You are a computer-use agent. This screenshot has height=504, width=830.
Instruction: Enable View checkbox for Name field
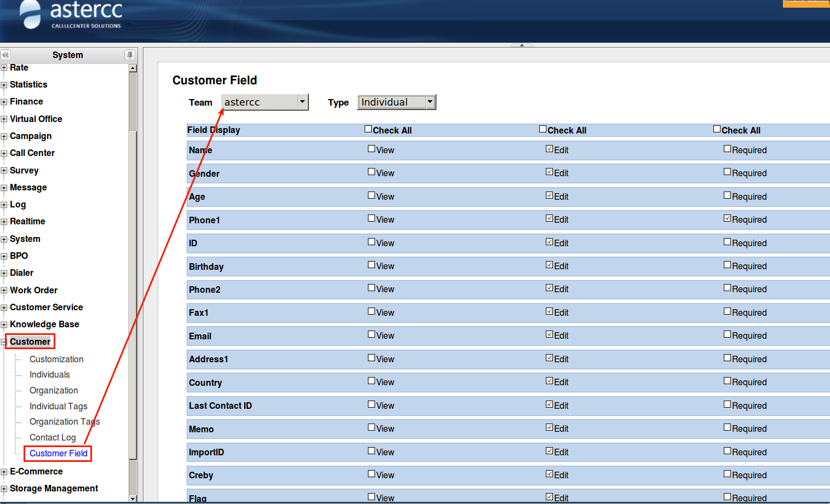coord(372,149)
